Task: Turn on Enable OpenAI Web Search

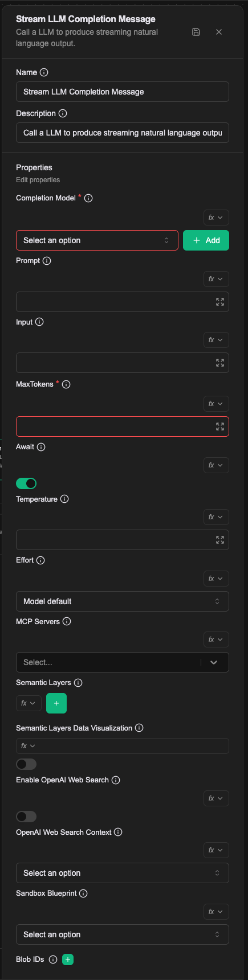Action: [26, 817]
